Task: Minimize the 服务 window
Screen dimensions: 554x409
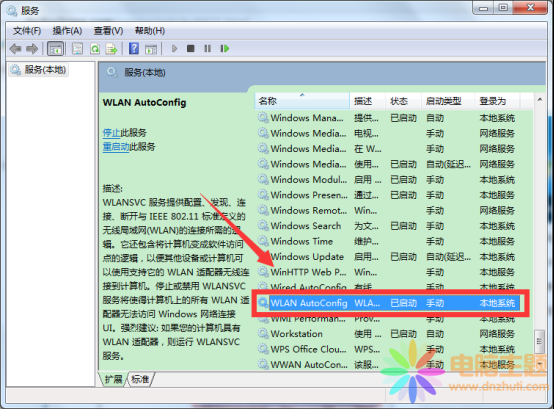Action: pos(484,8)
